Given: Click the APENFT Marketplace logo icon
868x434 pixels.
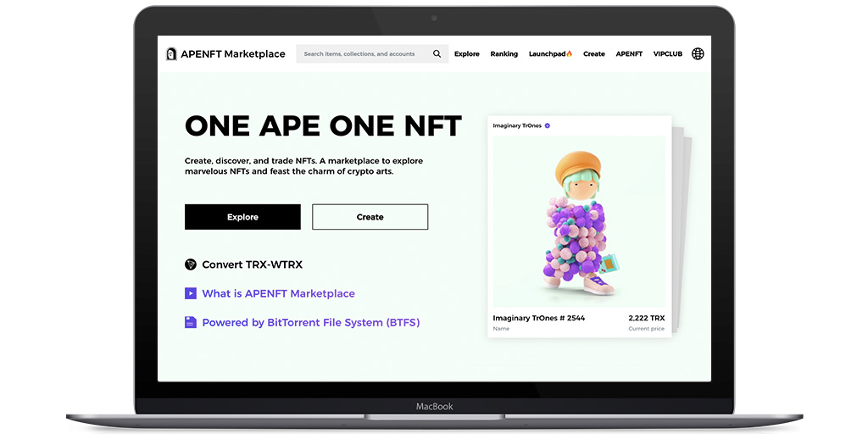Looking at the screenshot, I should pyautogui.click(x=171, y=53).
